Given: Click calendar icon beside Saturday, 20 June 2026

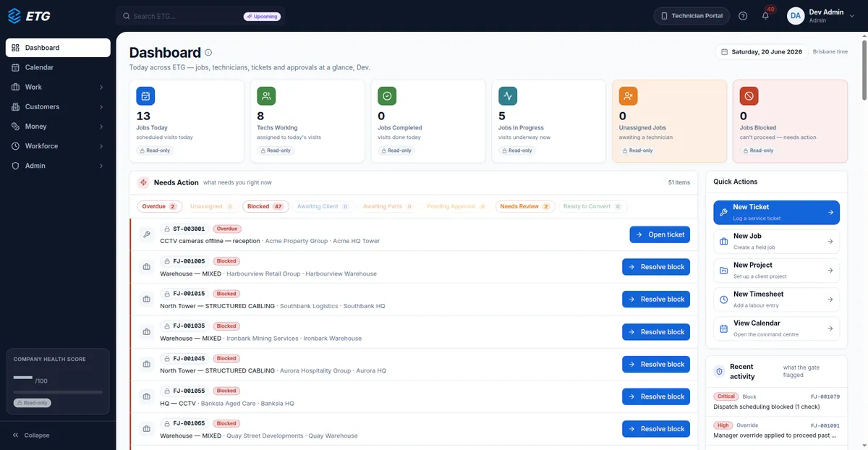Looking at the screenshot, I should coord(725,52).
